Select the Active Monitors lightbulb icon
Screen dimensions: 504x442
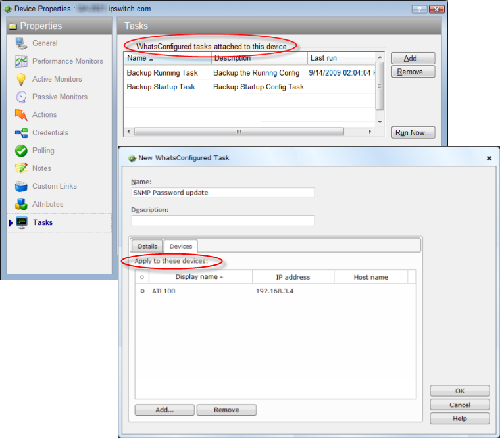[x=21, y=79]
